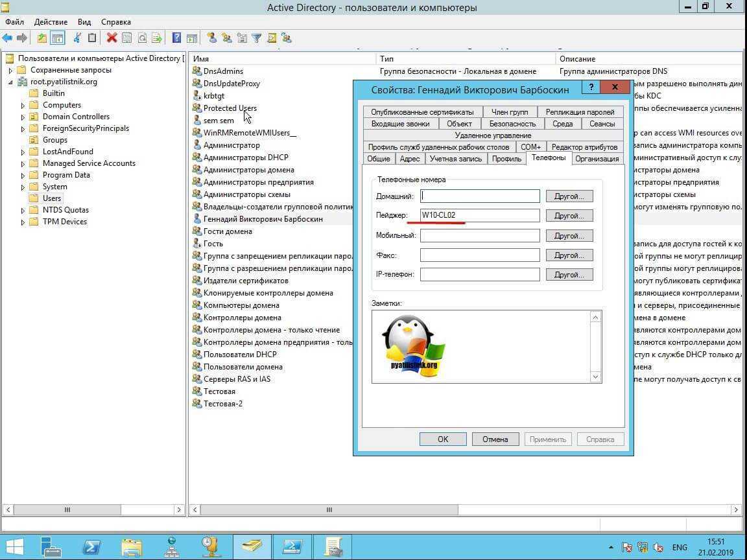Click the horizontal scrollbar of the tree pane
Image resolution: width=747 pixels, height=560 pixels.
67,510
